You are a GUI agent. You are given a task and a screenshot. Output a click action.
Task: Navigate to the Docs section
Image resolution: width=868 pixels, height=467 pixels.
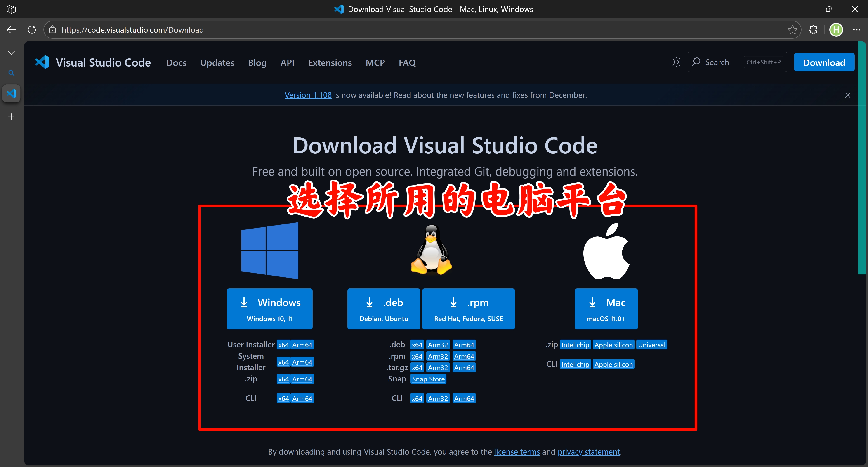point(176,62)
